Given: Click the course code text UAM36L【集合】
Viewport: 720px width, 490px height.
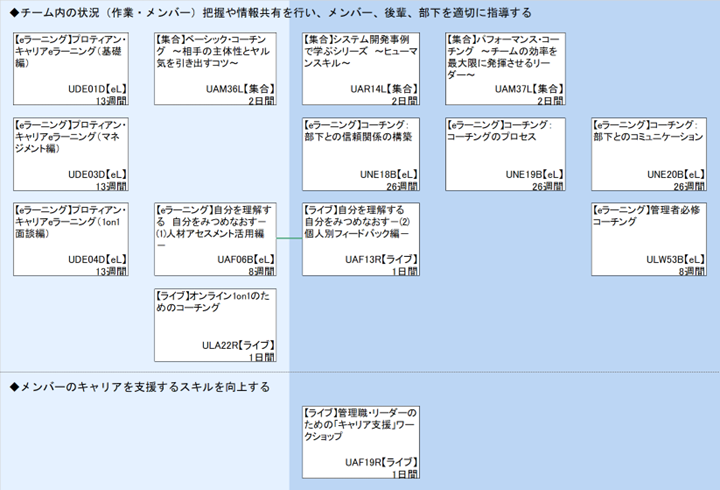Looking at the screenshot, I should click(240, 89).
